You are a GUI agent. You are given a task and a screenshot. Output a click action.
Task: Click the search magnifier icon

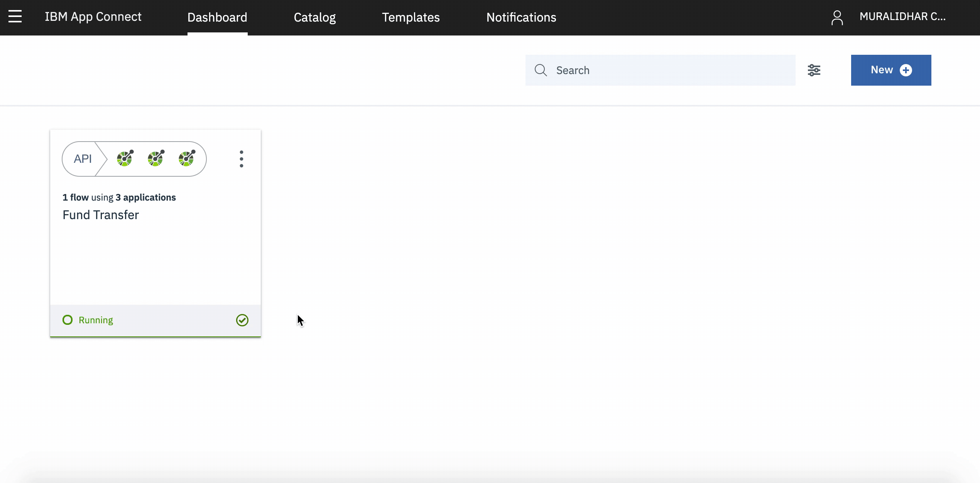click(541, 70)
